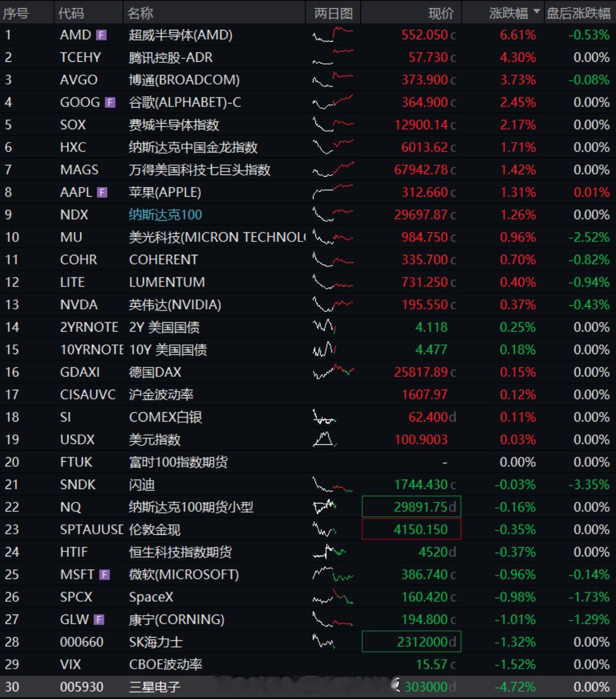Screen dimensions: 616x699
Task: Select the 三星电子 row name
Action: coord(155,687)
